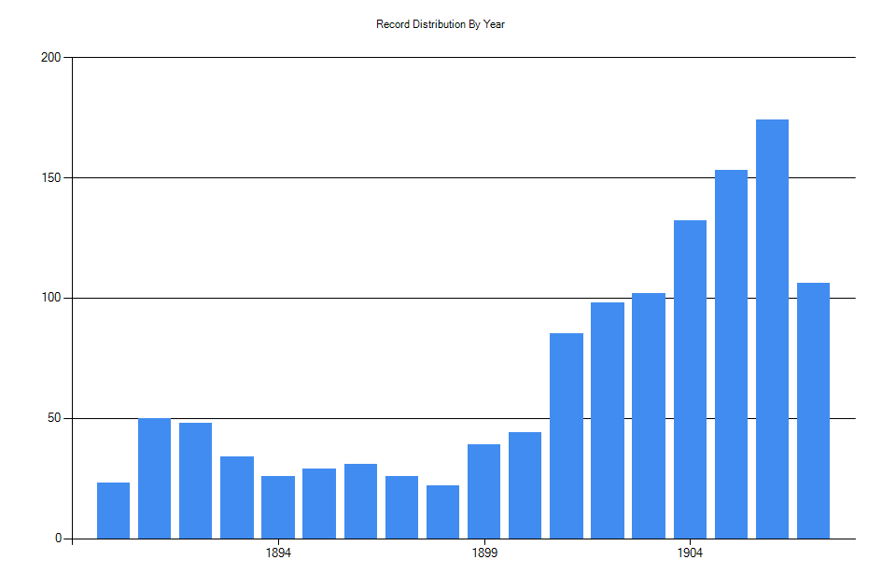The width and height of the screenshot is (882, 588).
Task: Select the bar directly above the 1894 label
Action: click(x=278, y=508)
